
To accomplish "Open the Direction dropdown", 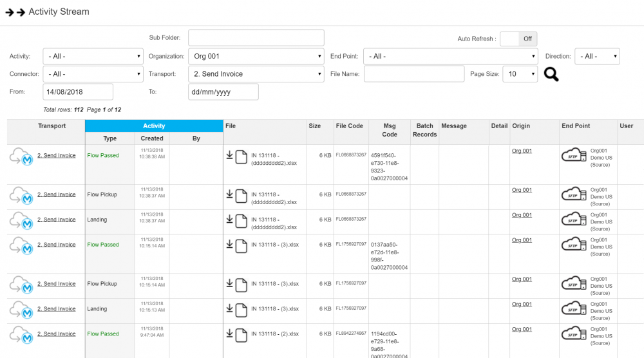I will tap(596, 57).
